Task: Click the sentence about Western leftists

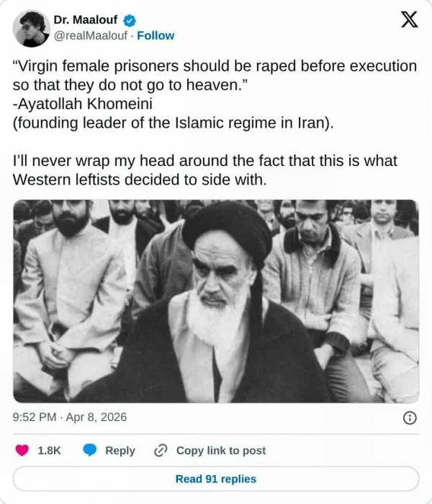Action: (x=205, y=170)
